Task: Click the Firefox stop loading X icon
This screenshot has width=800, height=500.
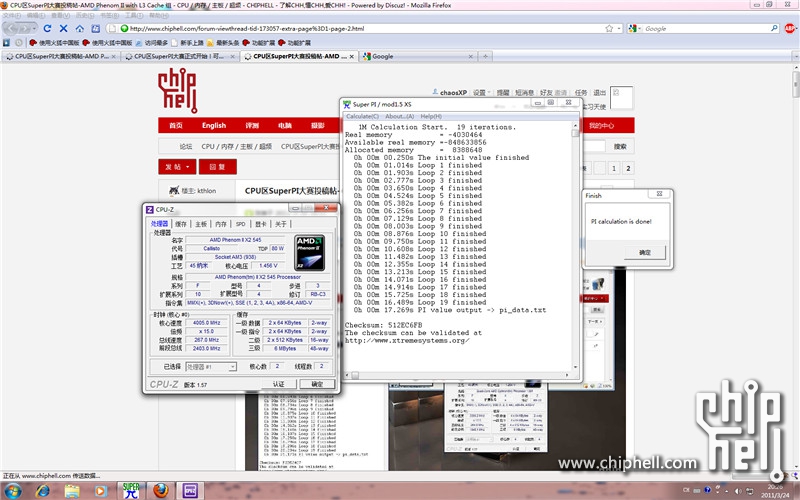Action: 64,29
